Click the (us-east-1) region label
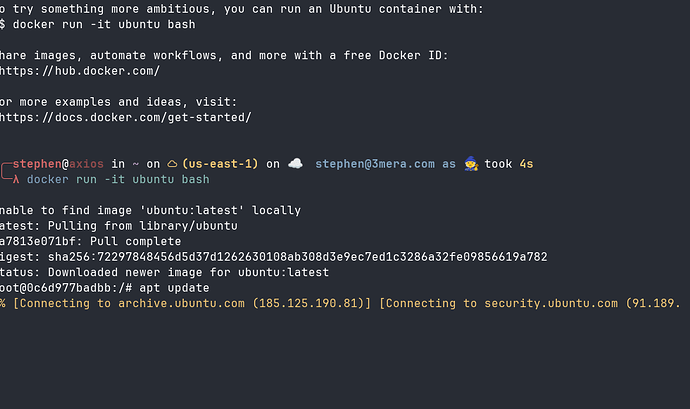This screenshot has width=690, height=409. coord(220,164)
